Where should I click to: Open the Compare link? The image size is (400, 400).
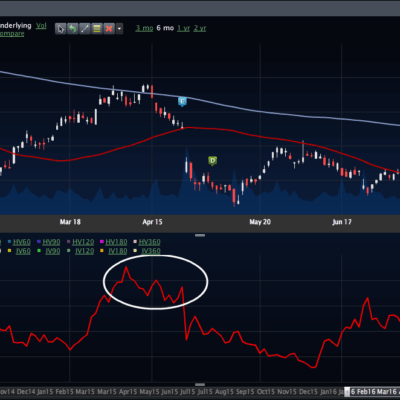click(12, 34)
